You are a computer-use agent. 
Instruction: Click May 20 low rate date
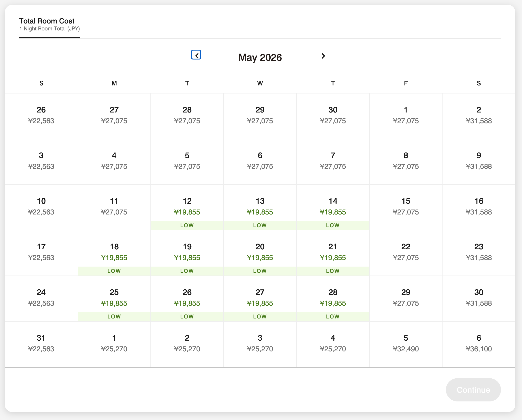pos(260,252)
